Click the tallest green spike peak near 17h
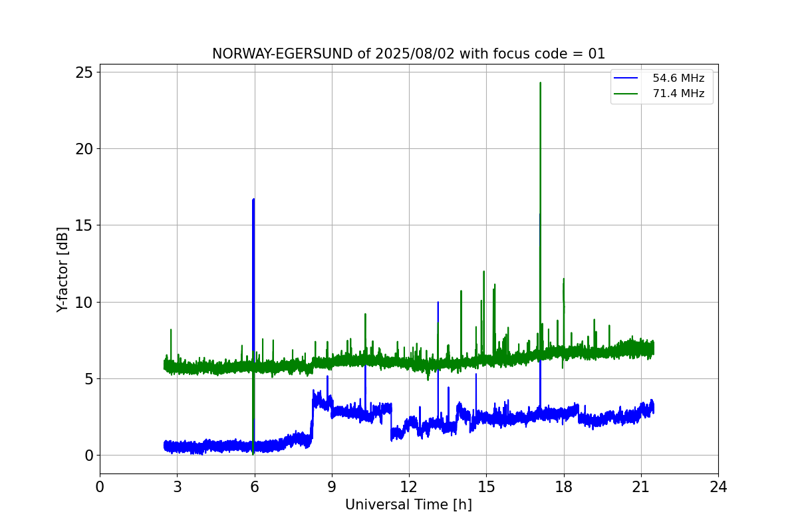798x532 pixels. (x=540, y=83)
